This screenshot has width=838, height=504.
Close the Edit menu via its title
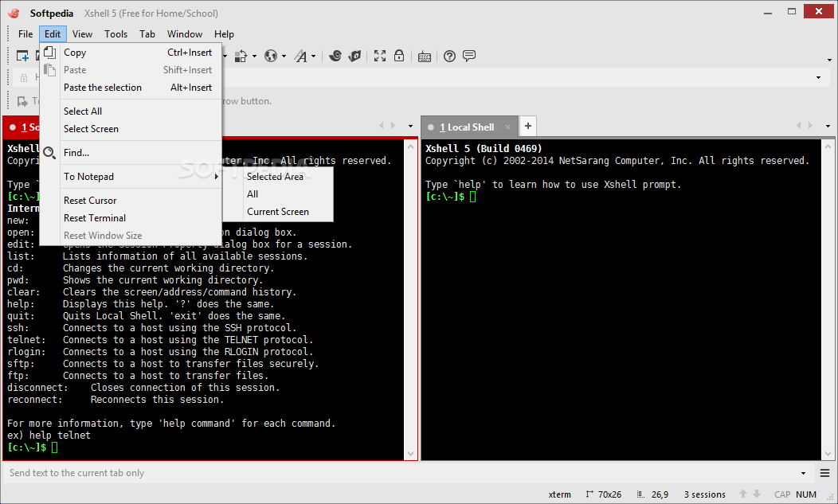(53, 33)
